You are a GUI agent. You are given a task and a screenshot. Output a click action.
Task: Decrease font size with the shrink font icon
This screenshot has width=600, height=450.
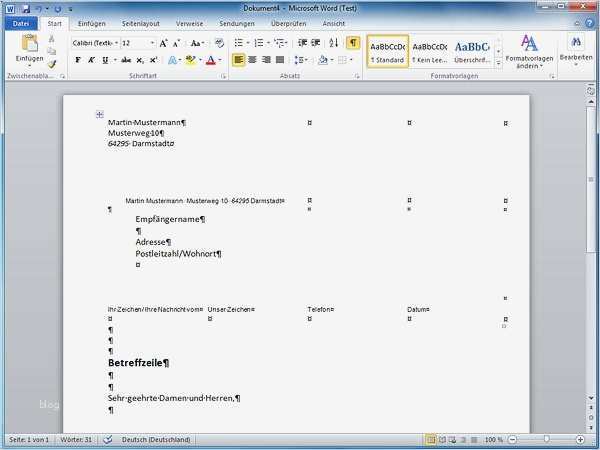click(x=176, y=43)
